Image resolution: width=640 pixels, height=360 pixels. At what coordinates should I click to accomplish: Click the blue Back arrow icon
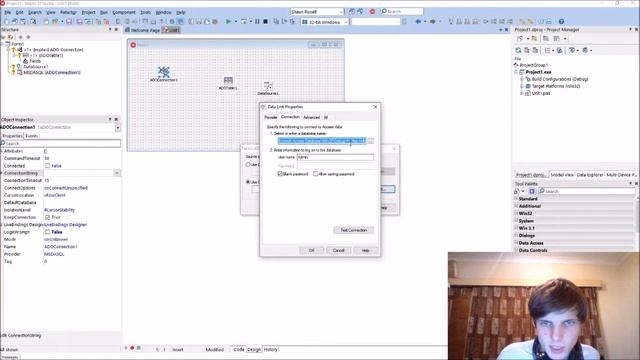tap(418, 21)
